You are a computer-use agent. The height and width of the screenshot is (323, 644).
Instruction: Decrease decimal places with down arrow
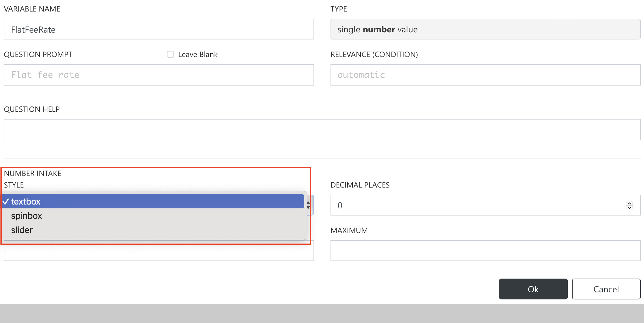pyautogui.click(x=629, y=208)
